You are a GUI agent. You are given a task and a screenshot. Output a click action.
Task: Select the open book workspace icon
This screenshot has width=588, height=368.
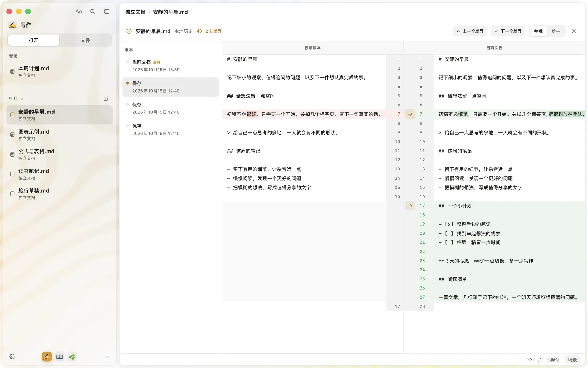point(60,356)
